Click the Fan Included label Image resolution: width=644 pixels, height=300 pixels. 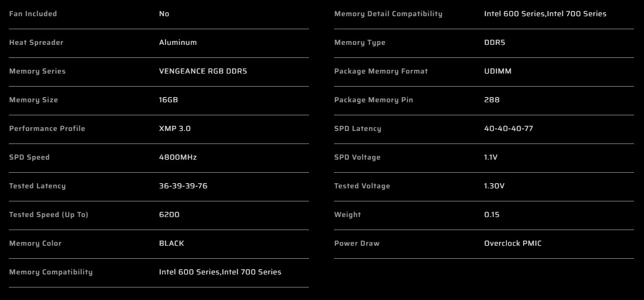click(x=33, y=14)
